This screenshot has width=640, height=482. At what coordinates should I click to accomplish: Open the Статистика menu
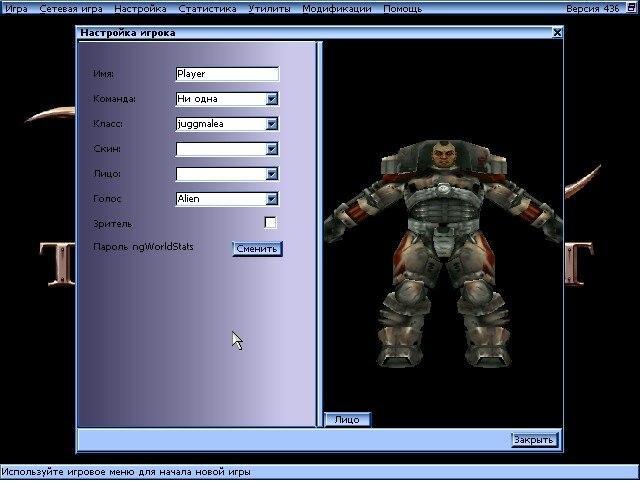point(207,8)
